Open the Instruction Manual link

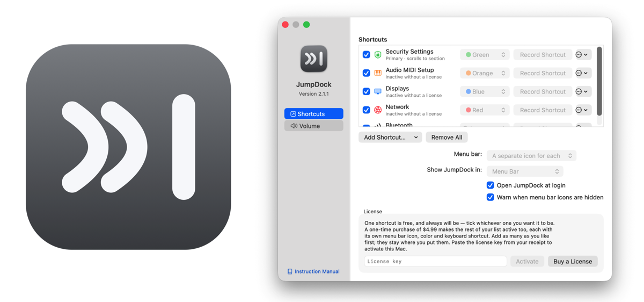(317, 271)
